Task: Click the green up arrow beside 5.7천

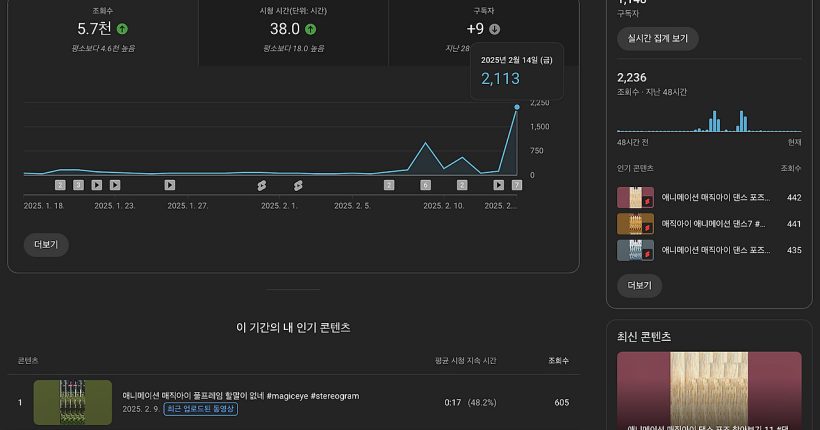Action: pyautogui.click(x=122, y=29)
